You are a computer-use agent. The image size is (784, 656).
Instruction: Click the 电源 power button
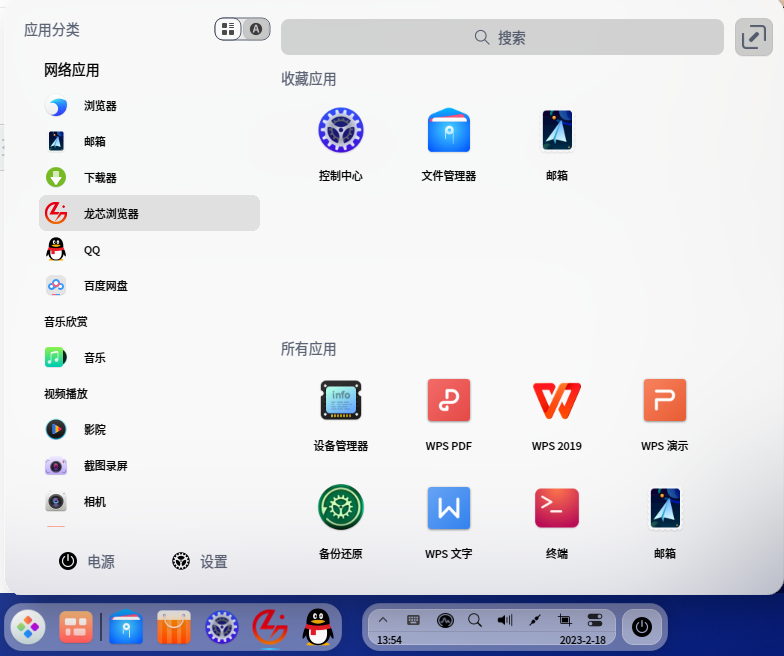click(x=86, y=562)
